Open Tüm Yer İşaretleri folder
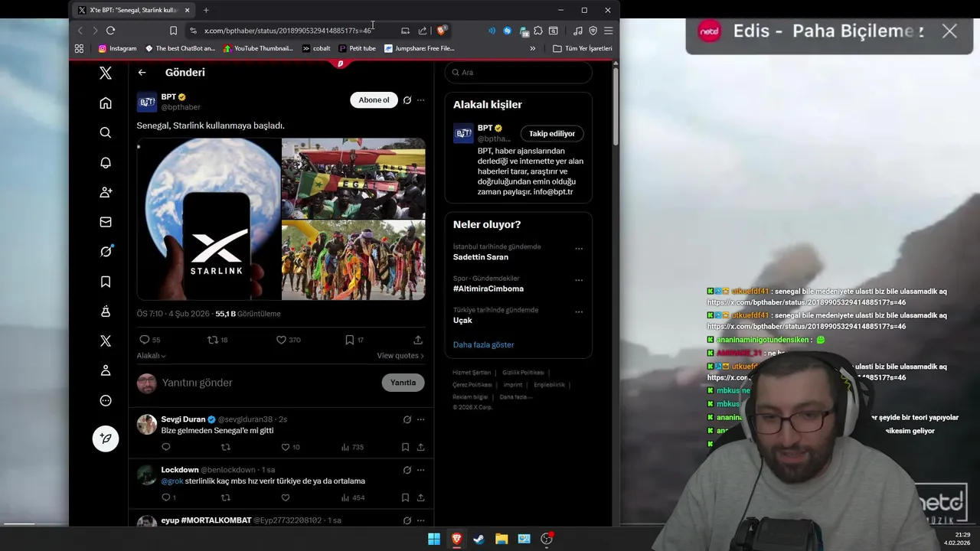 (583, 48)
